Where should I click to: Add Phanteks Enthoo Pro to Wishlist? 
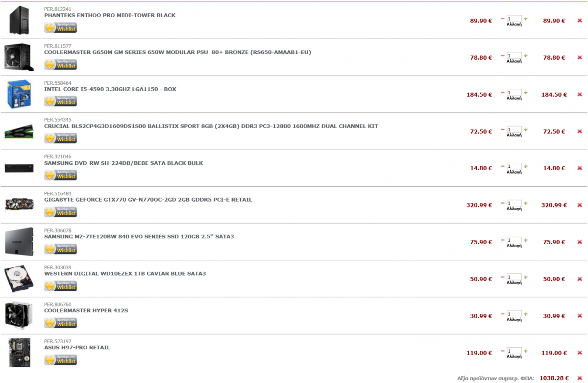[61, 27]
